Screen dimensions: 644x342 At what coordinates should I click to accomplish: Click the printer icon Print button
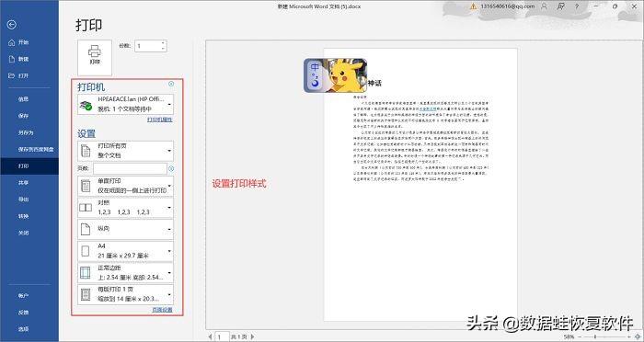pyautogui.click(x=95, y=58)
